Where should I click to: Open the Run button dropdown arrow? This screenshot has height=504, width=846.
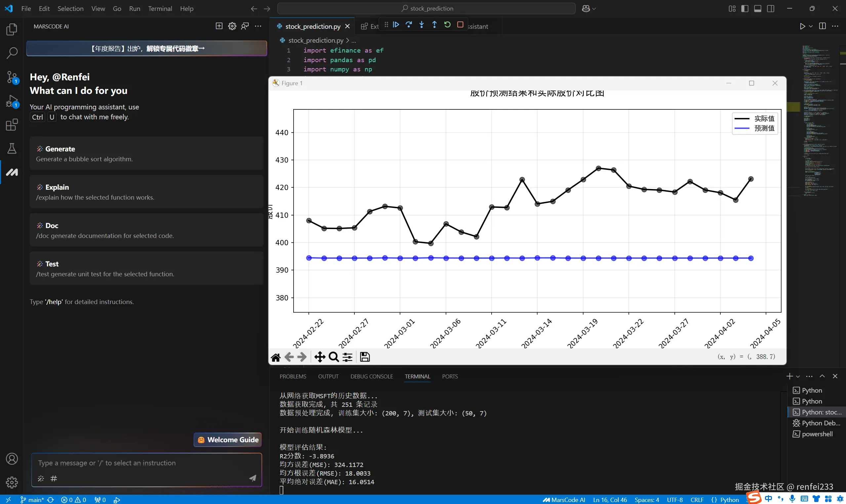click(810, 26)
